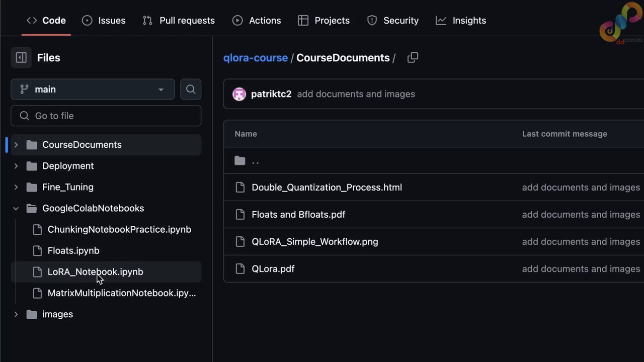
Task: Click the Fine_Tuning folder icon
Action: pyautogui.click(x=32, y=187)
